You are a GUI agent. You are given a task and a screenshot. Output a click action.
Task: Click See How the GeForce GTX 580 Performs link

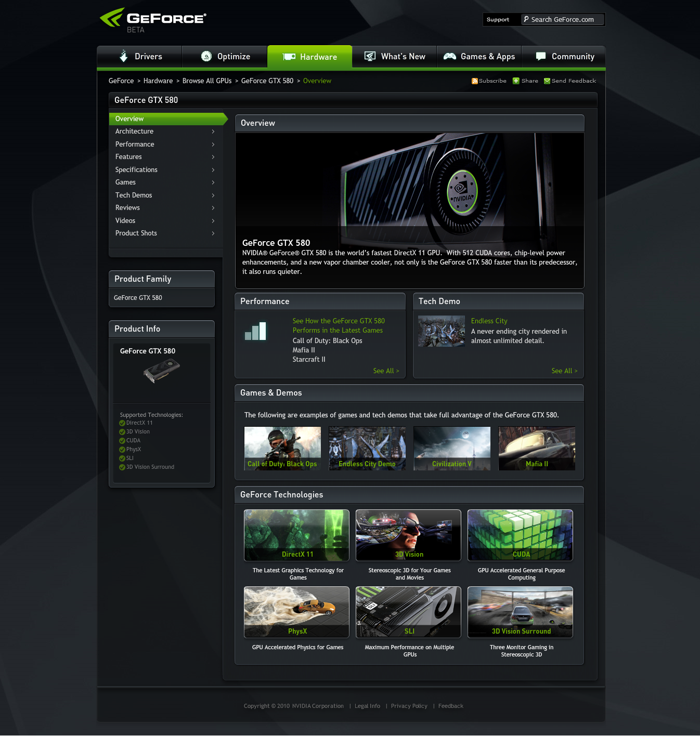tap(339, 326)
